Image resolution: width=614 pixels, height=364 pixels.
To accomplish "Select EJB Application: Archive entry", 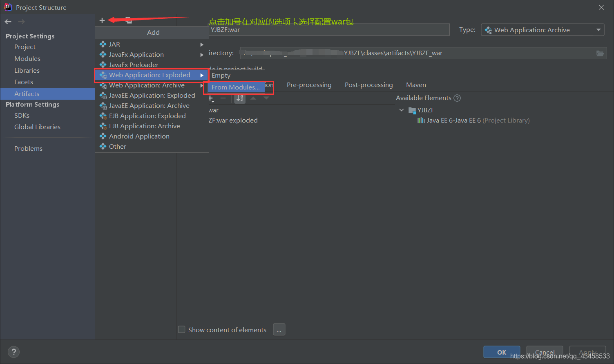I will 152,126.
